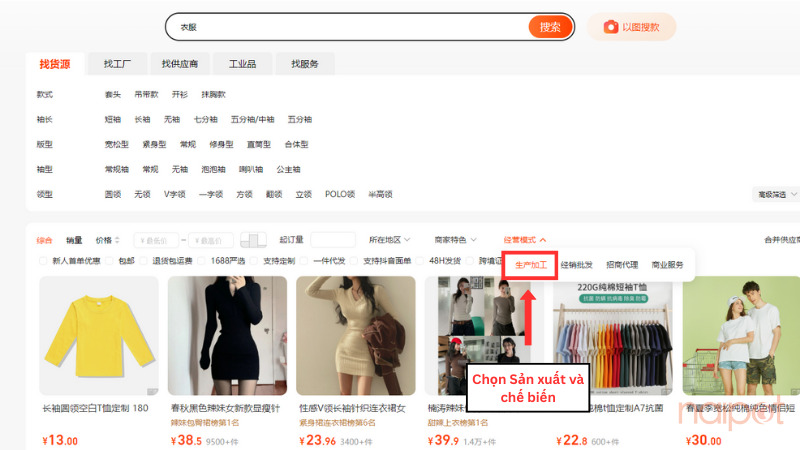Tick the 新人首单优惠 checkbox
The height and width of the screenshot is (450, 800).
44,262
